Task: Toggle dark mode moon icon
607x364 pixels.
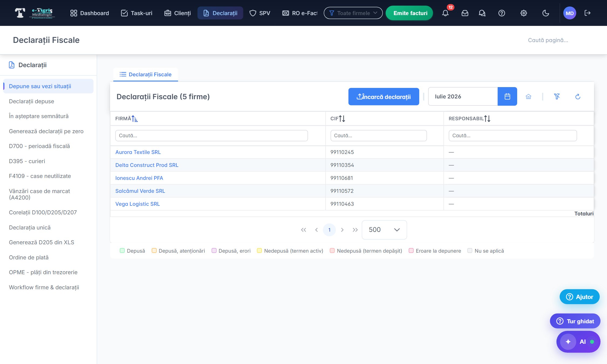Action: 545,13
